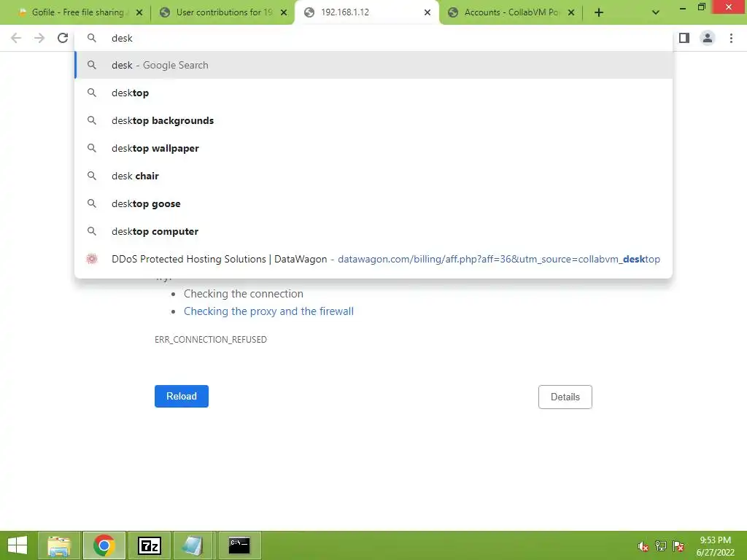Close the User contributions tab

click(x=284, y=13)
